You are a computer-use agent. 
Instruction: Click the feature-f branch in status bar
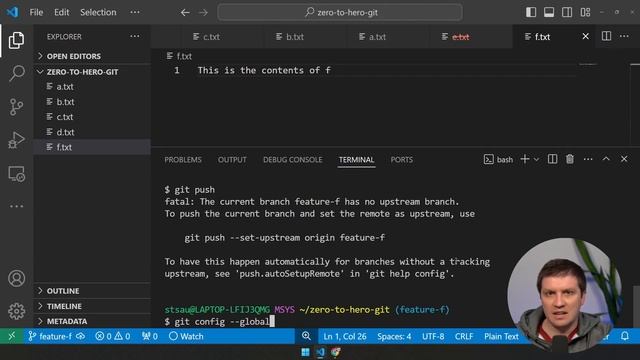[50, 336]
